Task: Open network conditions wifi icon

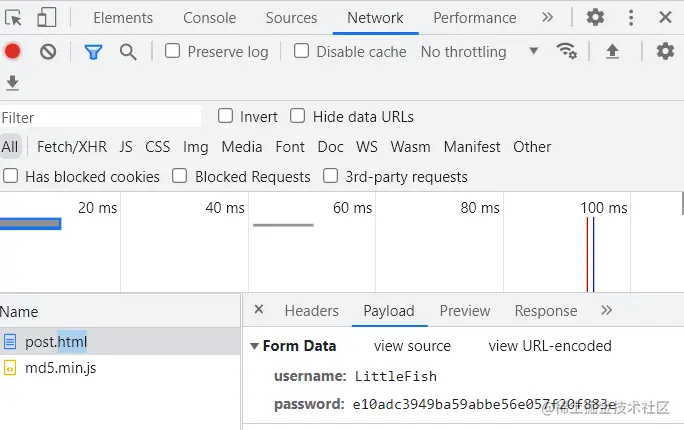Action: pyautogui.click(x=567, y=51)
